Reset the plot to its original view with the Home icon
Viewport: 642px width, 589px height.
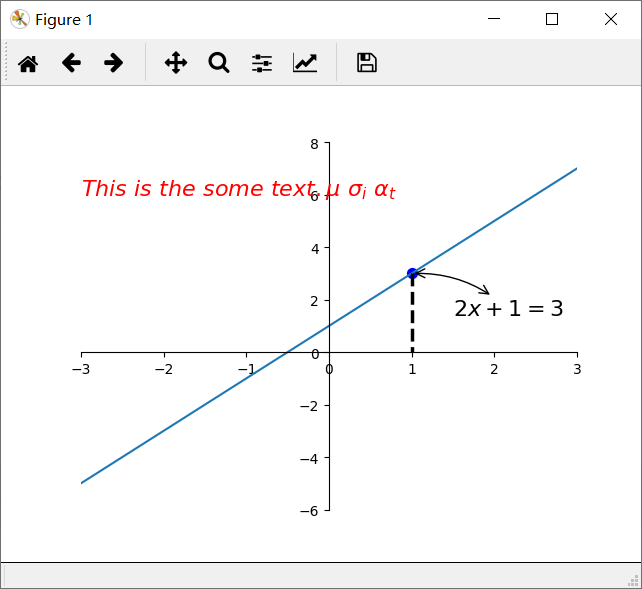pos(28,63)
